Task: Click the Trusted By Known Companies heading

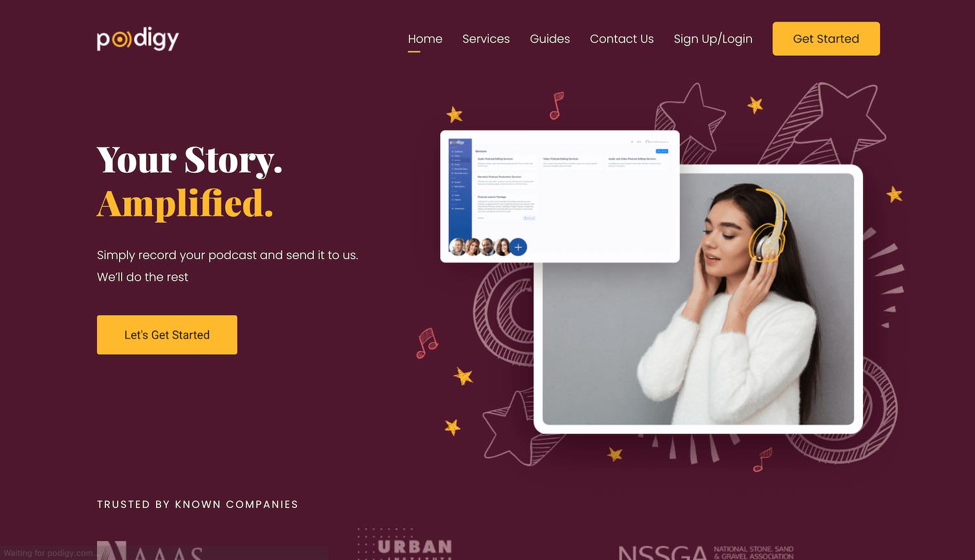Action: [198, 504]
